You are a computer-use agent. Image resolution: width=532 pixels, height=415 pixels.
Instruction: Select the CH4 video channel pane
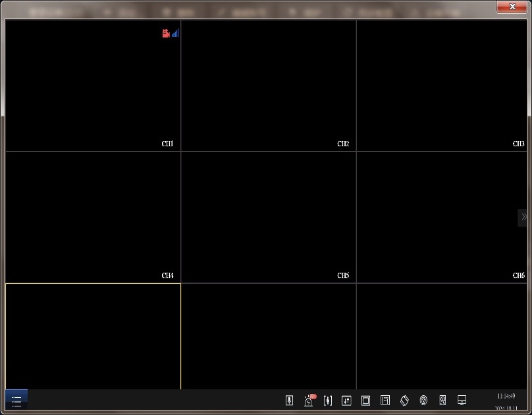point(93,217)
